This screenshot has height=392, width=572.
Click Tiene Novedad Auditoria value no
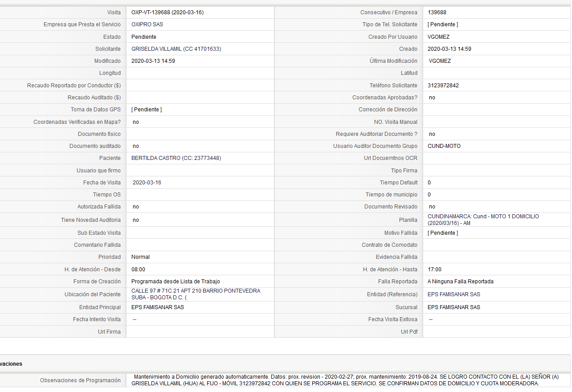pyautogui.click(x=136, y=220)
